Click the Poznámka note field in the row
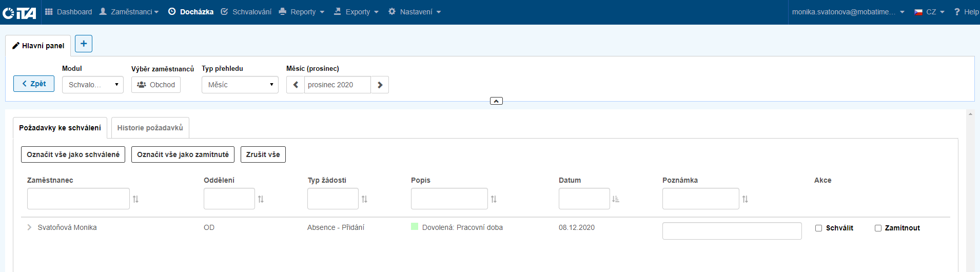The image size is (980, 272). tap(732, 231)
